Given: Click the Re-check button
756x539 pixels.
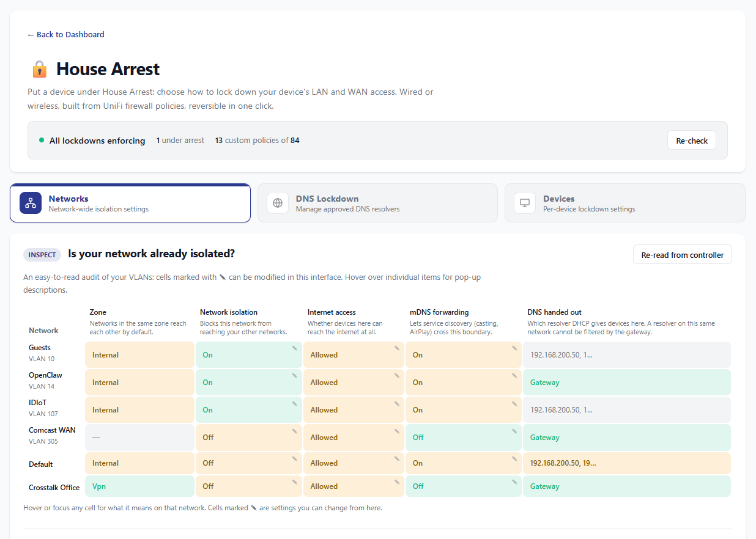Looking at the screenshot, I should [692, 141].
